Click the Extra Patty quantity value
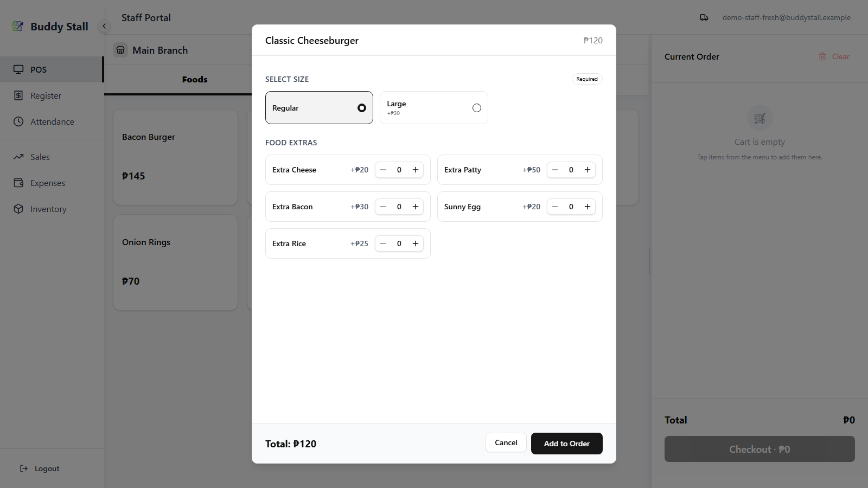Image resolution: width=868 pixels, height=488 pixels. [x=571, y=170]
